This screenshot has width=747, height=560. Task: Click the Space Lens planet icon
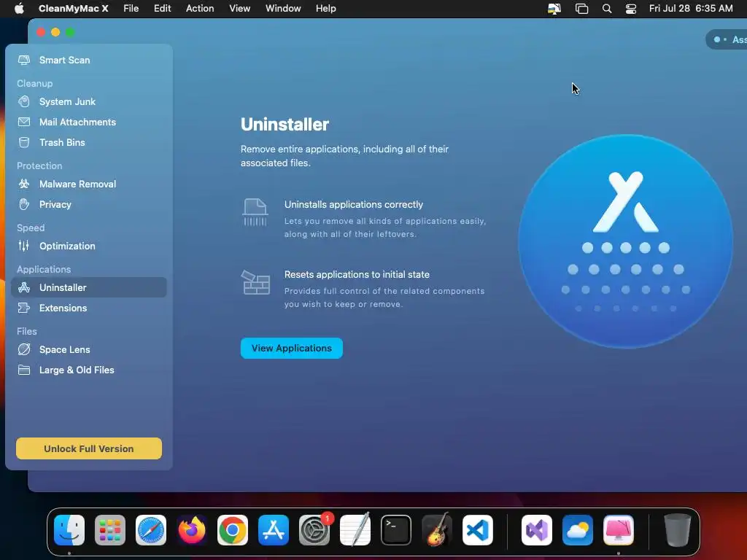[24, 349]
